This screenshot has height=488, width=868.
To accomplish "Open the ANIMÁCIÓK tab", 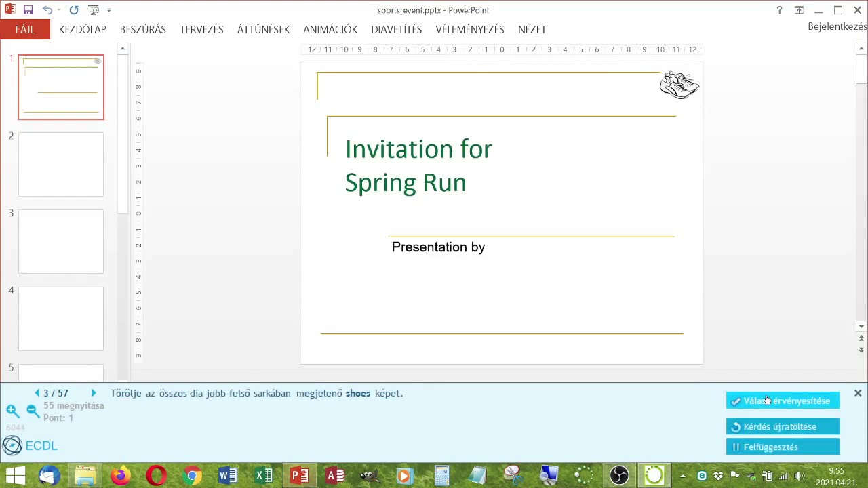I will tap(330, 30).
